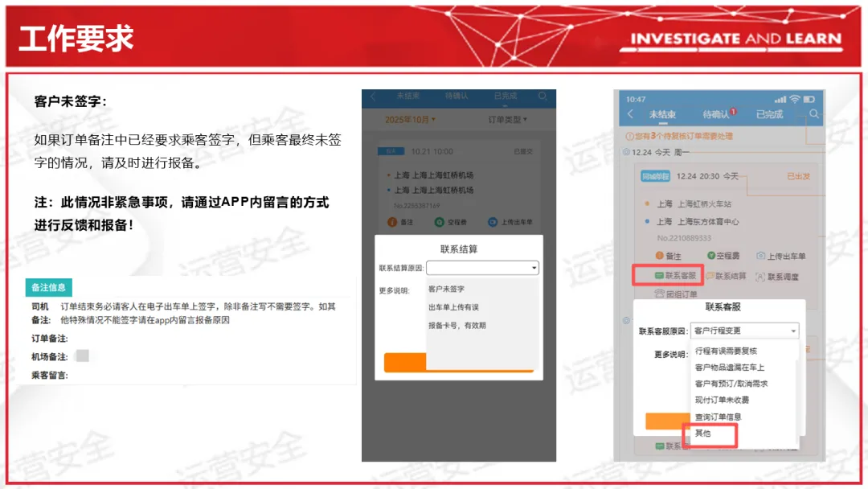Tap Wi-Fi icon in right phone status bar
The height and width of the screenshot is (489, 868).
click(795, 99)
